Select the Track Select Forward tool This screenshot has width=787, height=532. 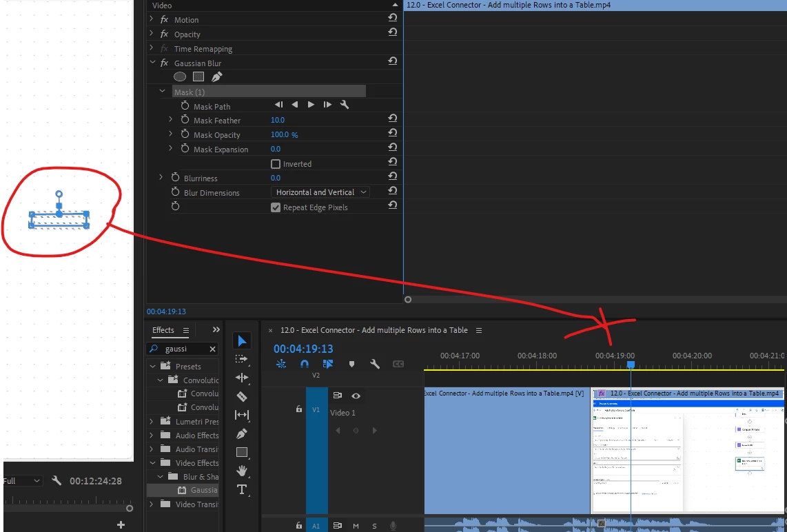coord(241,359)
